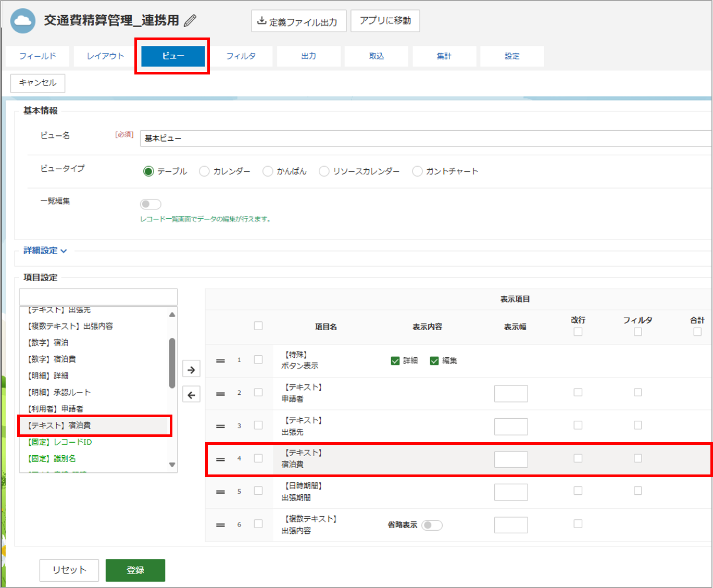The image size is (713, 588).
Task: Click the リセット button
Action: pyautogui.click(x=69, y=570)
